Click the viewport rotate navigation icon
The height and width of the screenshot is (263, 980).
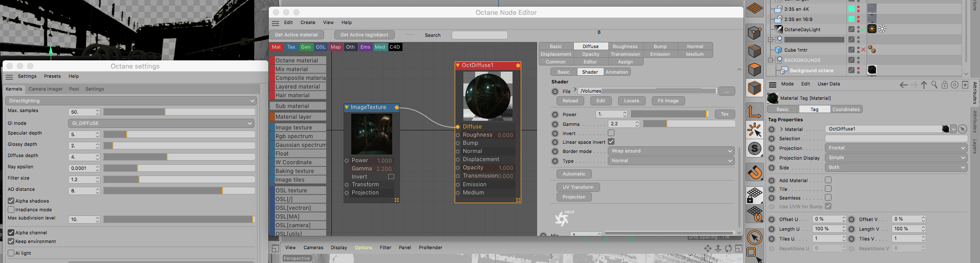click(728, 249)
